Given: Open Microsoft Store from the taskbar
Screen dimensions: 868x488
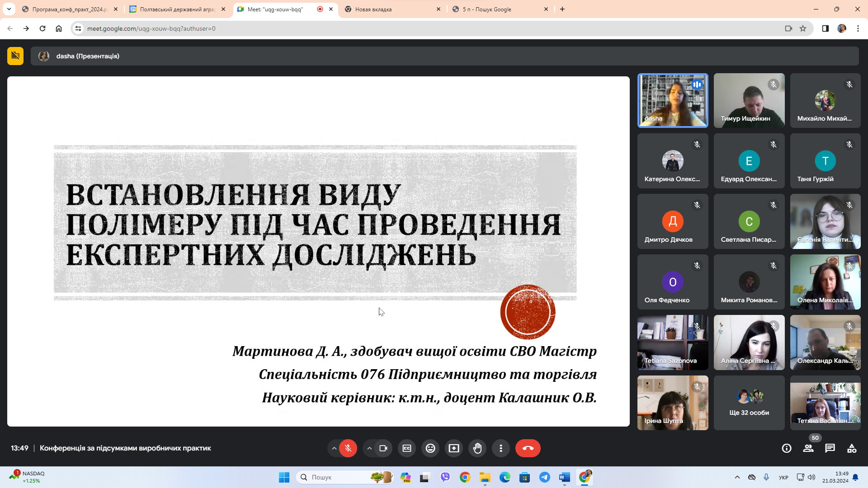Looking at the screenshot, I should pos(525,477).
